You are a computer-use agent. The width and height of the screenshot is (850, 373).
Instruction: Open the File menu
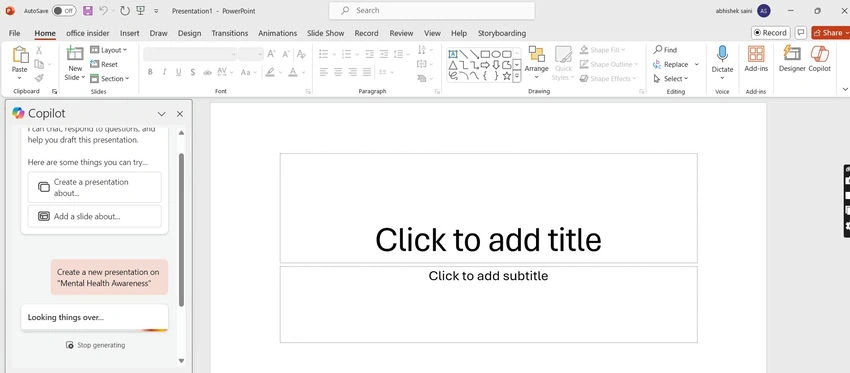coord(15,33)
